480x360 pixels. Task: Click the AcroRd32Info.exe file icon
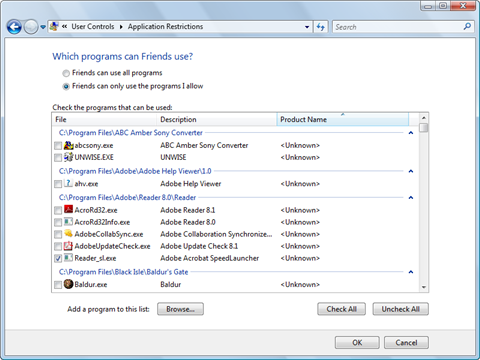(68, 222)
